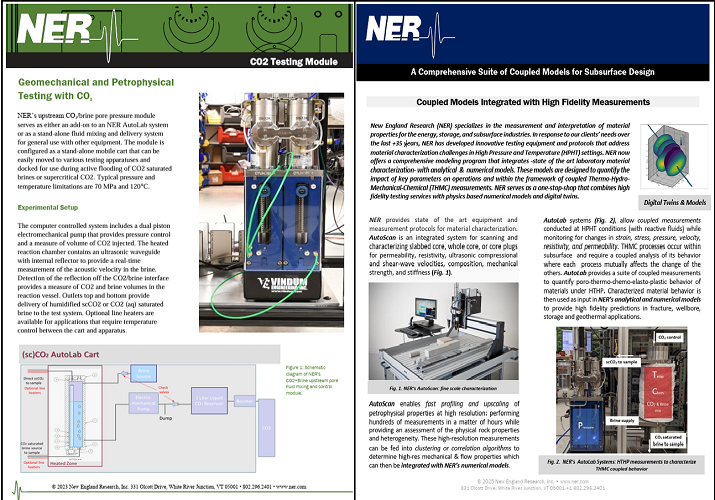Click the 'scCO2 to sample' photo label

(622, 362)
